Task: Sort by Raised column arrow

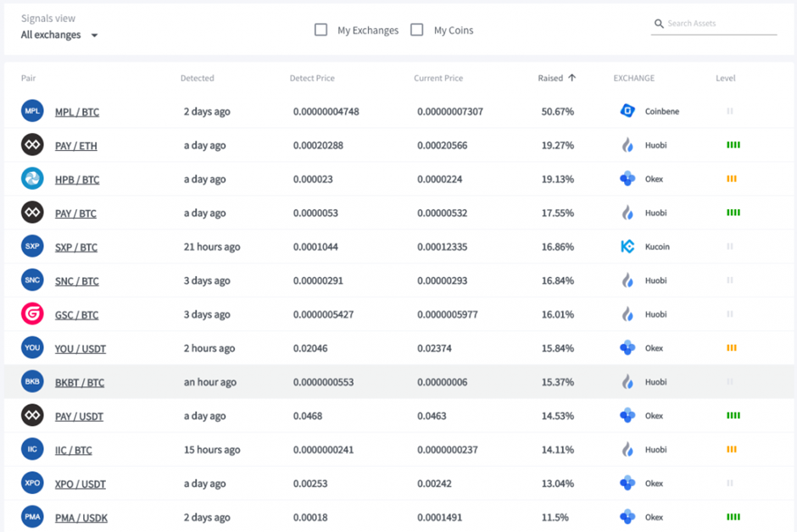Action: (571, 78)
